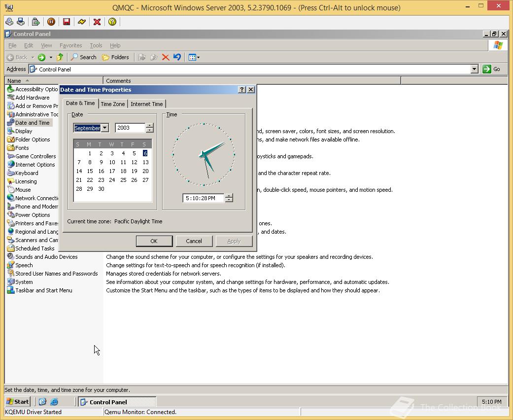Screen dimensions: 513x420
Task: Click the blue Undo arrow icon
Action: click(x=177, y=57)
